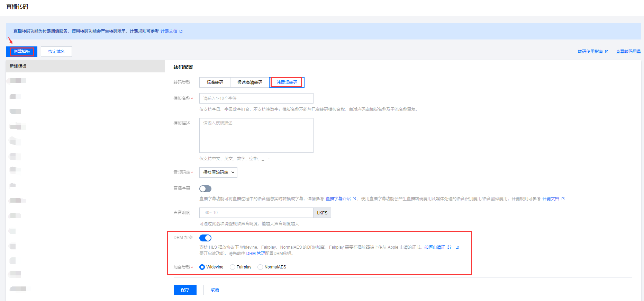Toggle the 直播字幕 switch on
The image size is (644, 301).
click(x=205, y=189)
